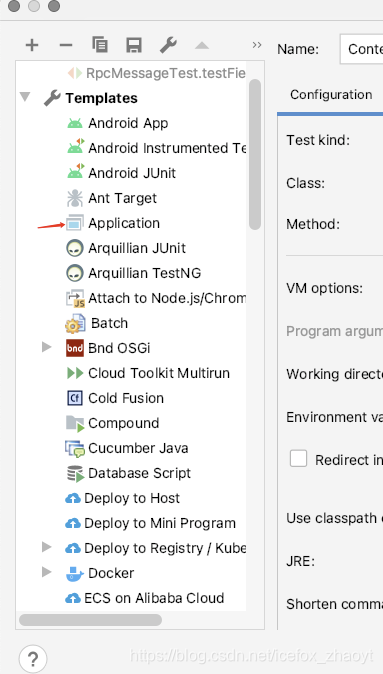Click the move up triangle icon
The height and width of the screenshot is (674, 383).
point(202,45)
